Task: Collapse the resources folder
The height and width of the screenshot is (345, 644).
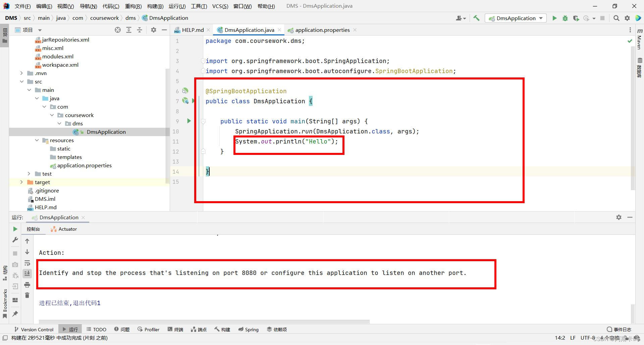Action: (37, 140)
